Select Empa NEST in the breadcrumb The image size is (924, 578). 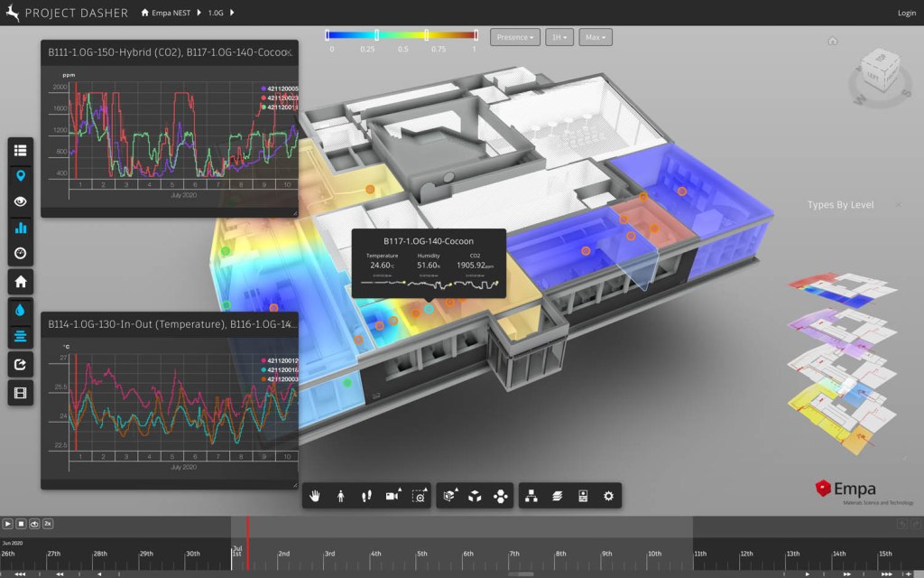click(175, 14)
